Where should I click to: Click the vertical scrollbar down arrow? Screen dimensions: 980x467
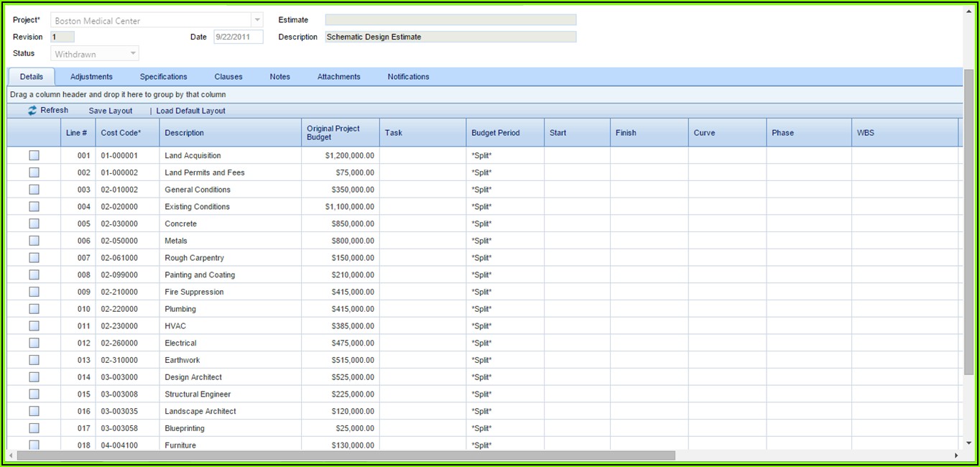coord(968,443)
